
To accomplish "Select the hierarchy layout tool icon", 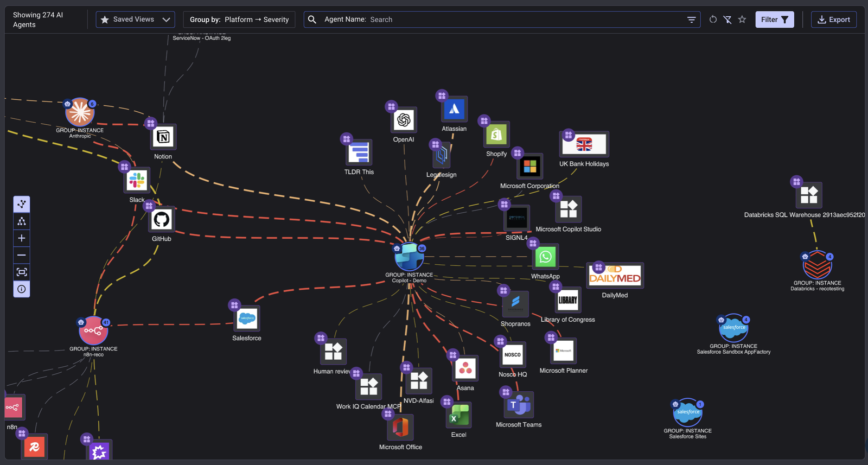I will point(22,221).
